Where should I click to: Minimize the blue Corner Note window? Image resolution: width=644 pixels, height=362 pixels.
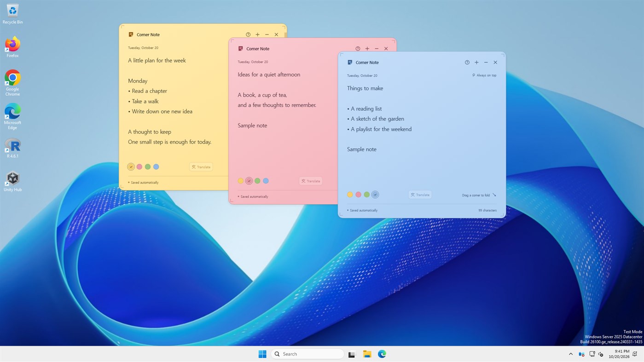click(x=486, y=63)
